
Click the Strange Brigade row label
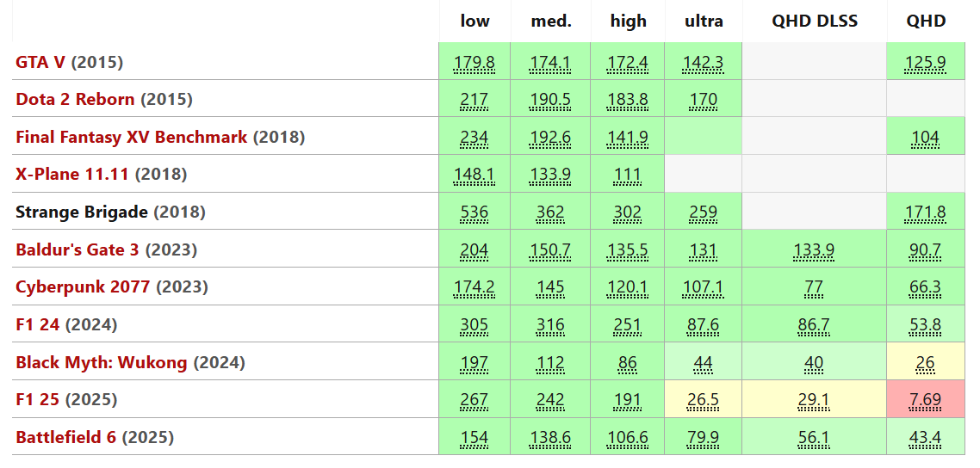click(x=82, y=212)
